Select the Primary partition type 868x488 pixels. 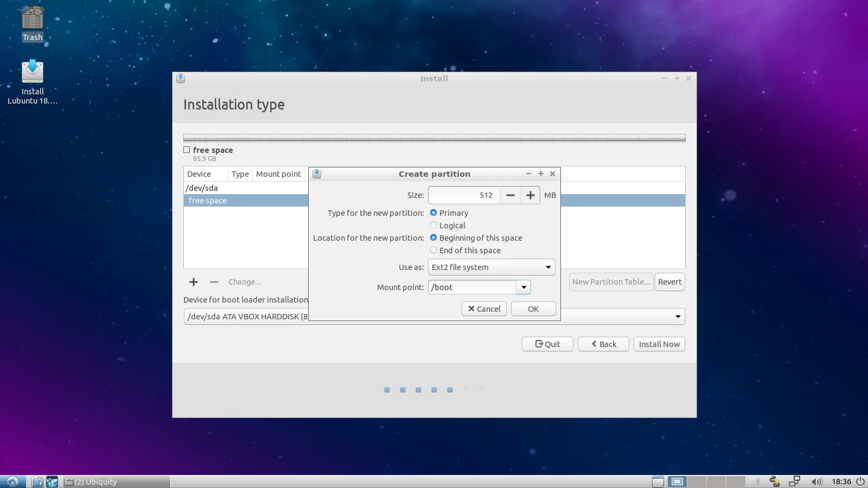[433, 213]
